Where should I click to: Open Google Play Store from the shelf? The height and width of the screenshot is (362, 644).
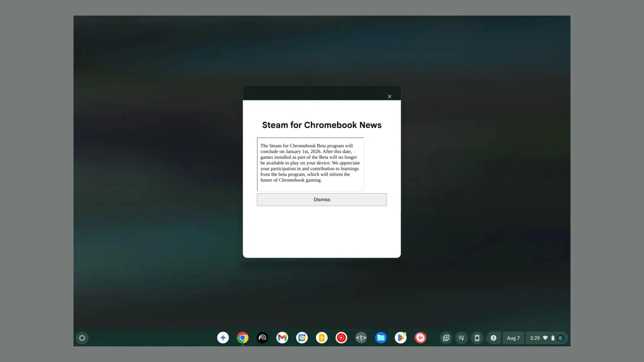(400, 338)
